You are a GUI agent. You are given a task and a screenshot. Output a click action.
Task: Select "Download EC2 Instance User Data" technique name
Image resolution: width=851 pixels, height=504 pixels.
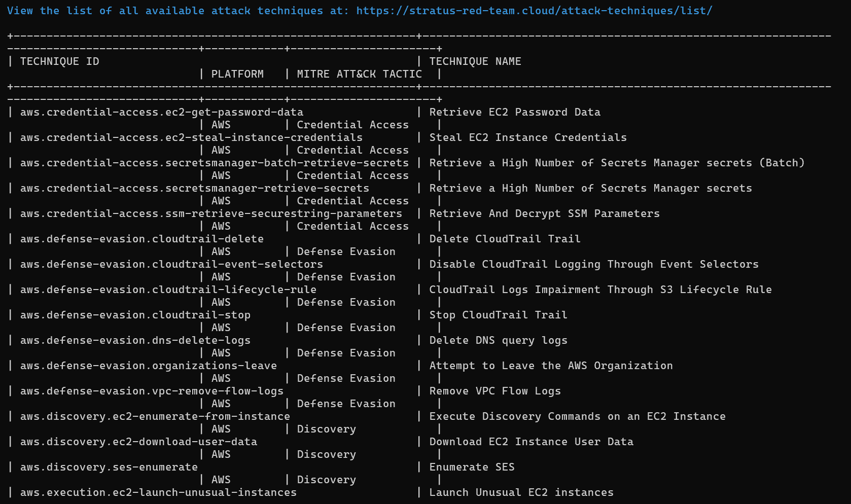(531, 442)
